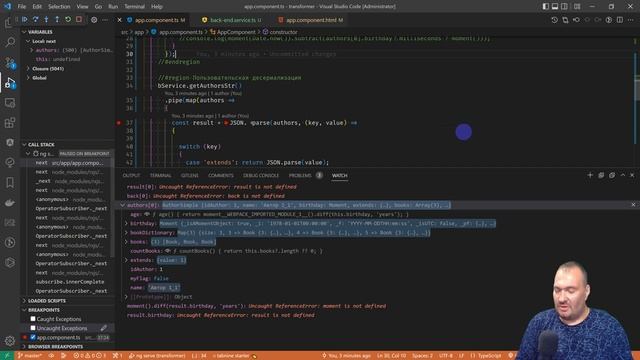Open the Bookmarks view in the activity bar

click(x=10, y=182)
